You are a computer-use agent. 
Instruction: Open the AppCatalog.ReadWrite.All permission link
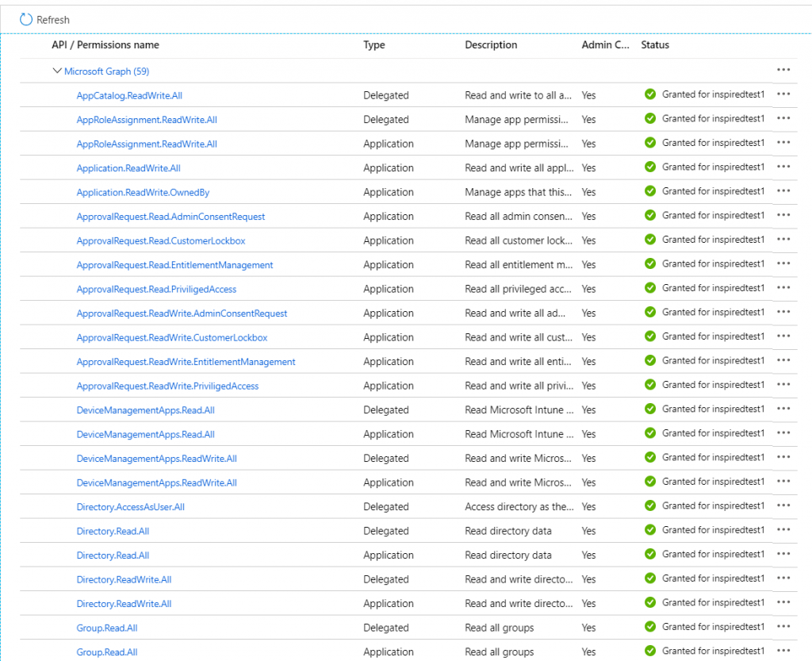[129, 96]
